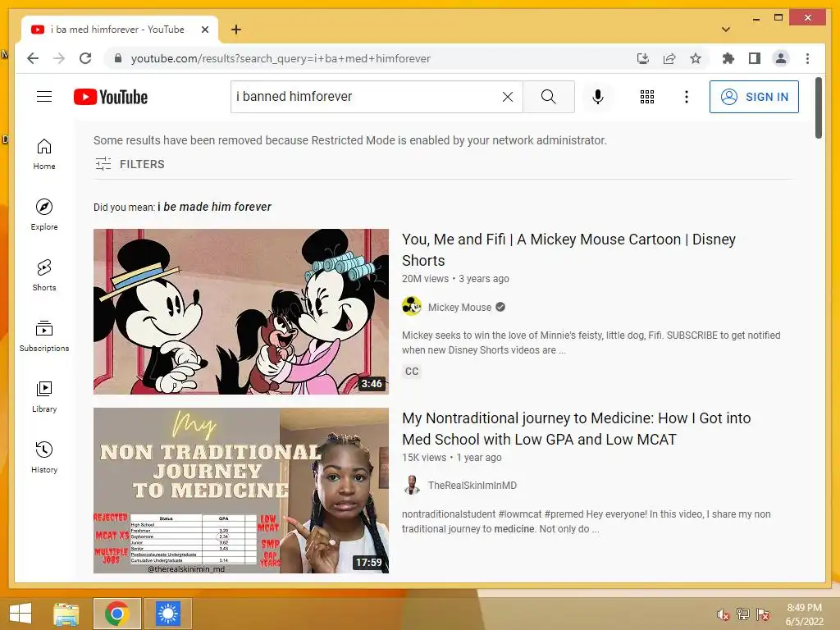Click the SIGN IN button
The width and height of the screenshot is (840, 630).
(x=754, y=97)
